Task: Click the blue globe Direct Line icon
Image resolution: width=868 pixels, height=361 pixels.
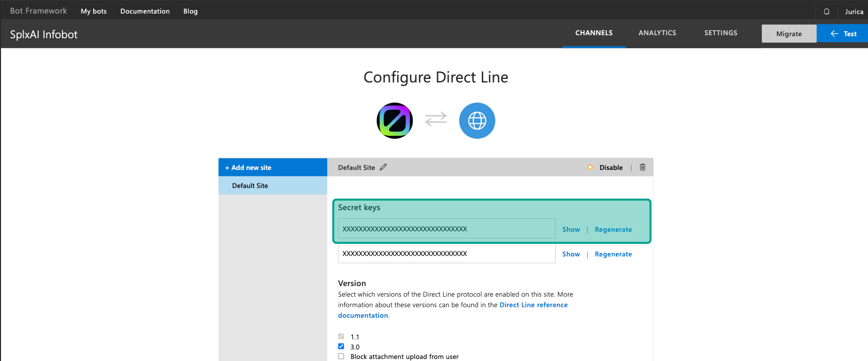Action: click(477, 121)
